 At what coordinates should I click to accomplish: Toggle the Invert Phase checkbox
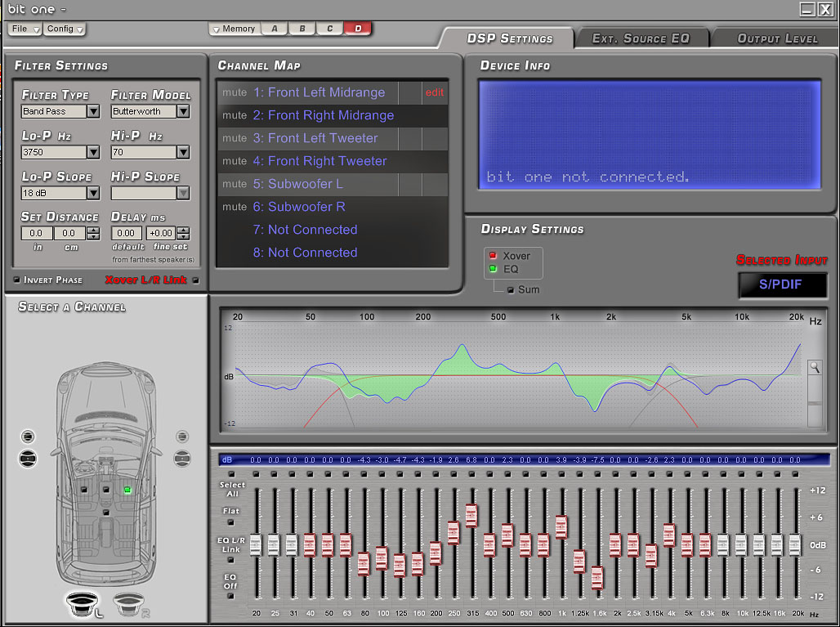(x=16, y=280)
